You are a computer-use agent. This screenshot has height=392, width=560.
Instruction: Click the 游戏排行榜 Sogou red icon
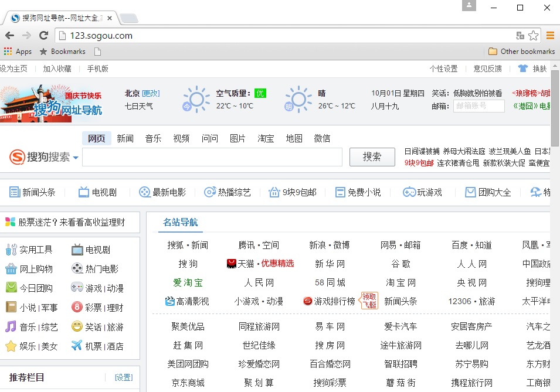pos(307,301)
